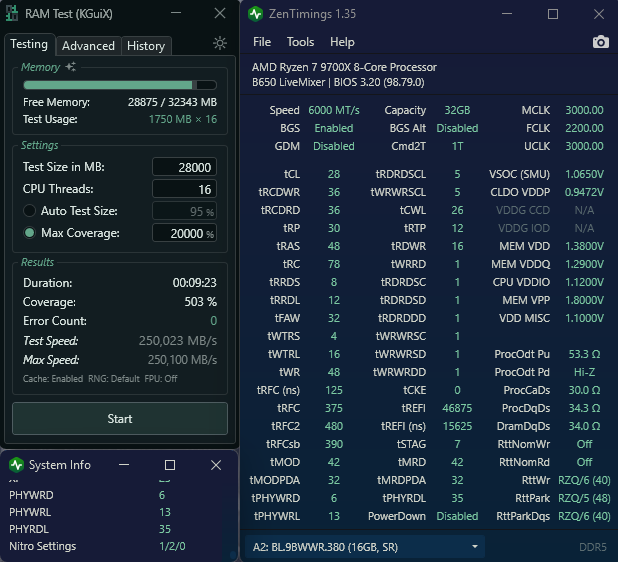618x562 pixels.
Task: Click the ProcOdt Pu value 53.3 Ω
Action: coord(584,354)
